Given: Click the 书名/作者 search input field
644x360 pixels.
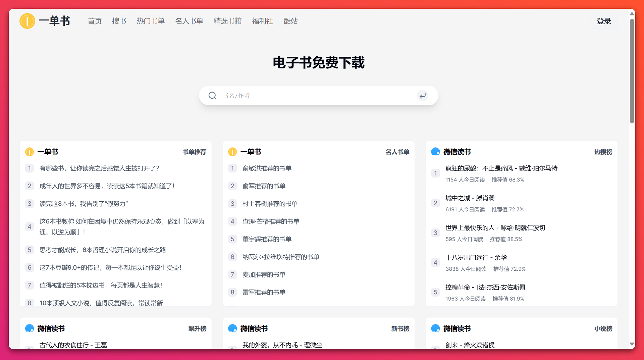Looking at the screenshot, I should (315, 96).
